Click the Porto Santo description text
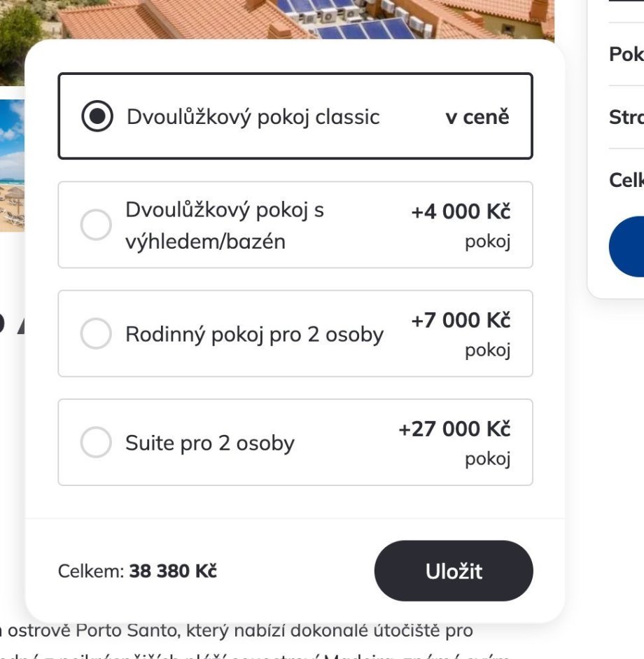Viewport: 644px width, 659px height. point(238,630)
